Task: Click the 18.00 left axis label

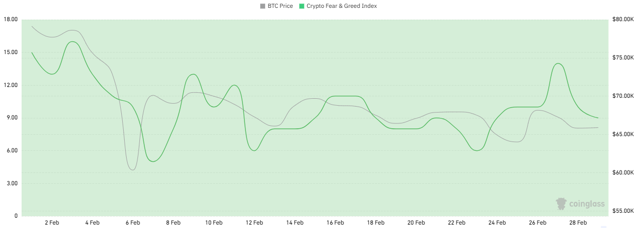Action: tap(10, 19)
